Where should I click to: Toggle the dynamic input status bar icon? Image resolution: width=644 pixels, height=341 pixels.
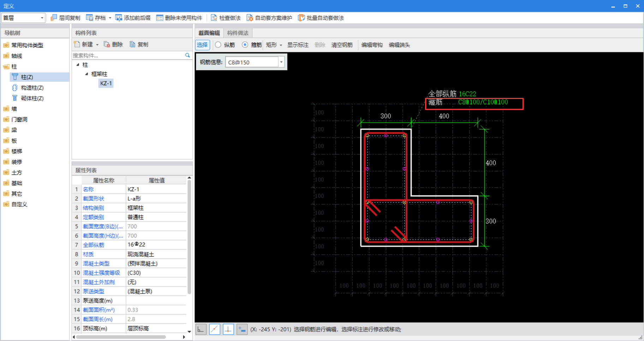[242, 329]
